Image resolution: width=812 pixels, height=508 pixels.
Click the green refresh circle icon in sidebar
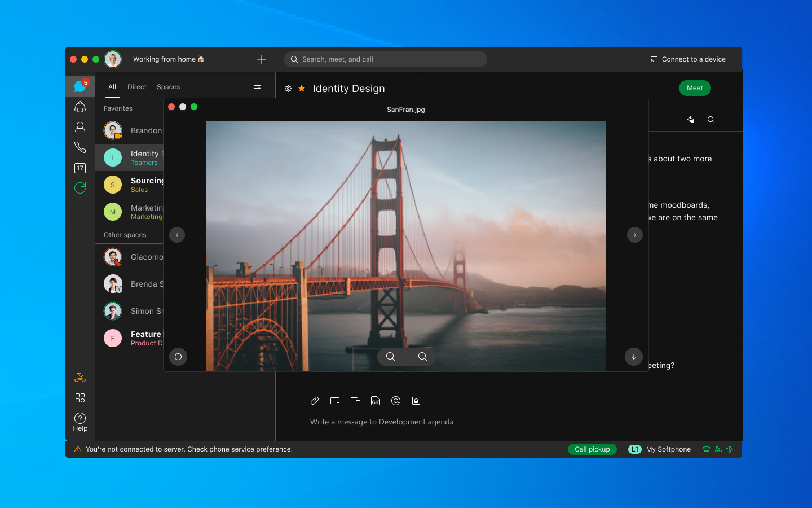click(80, 188)
